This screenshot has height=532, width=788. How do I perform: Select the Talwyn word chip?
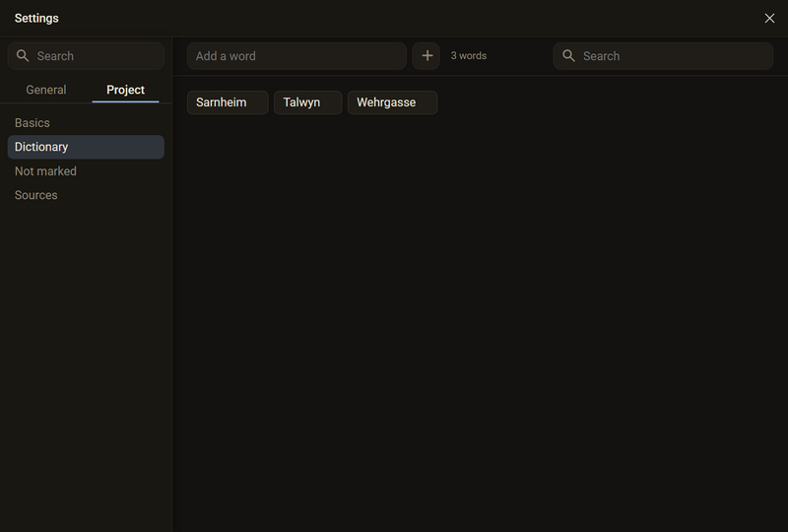pos(308,102)
